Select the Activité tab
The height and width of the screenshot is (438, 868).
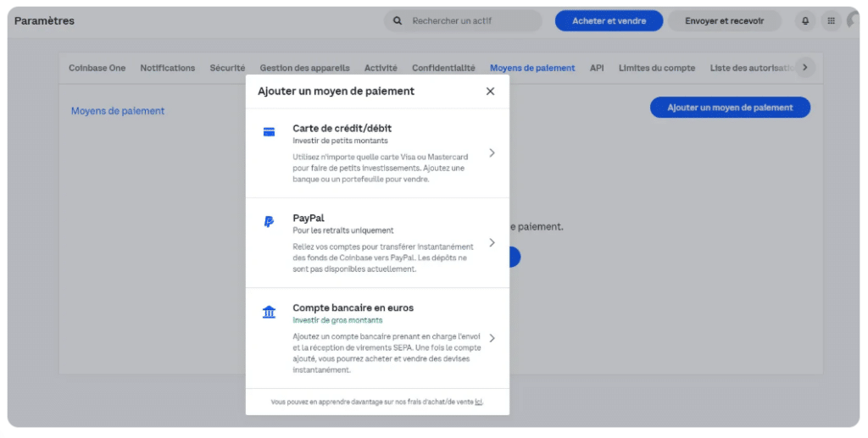tap(381, 68)
